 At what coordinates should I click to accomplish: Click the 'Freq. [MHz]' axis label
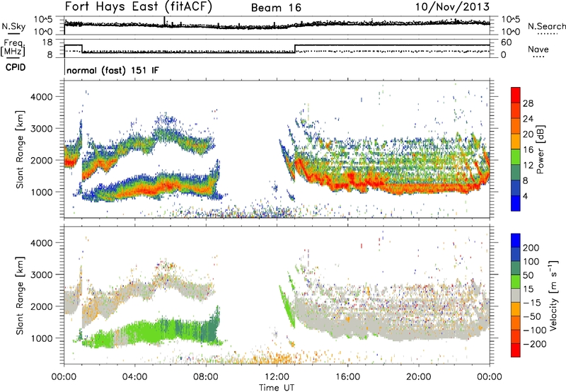[x=13, y=47]
